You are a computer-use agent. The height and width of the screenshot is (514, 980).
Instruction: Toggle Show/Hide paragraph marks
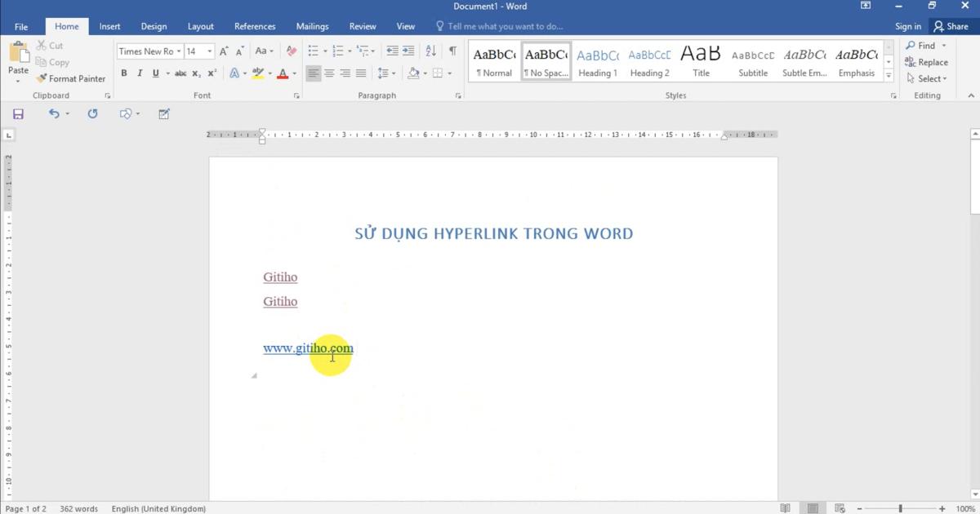[x=452, y=51]
